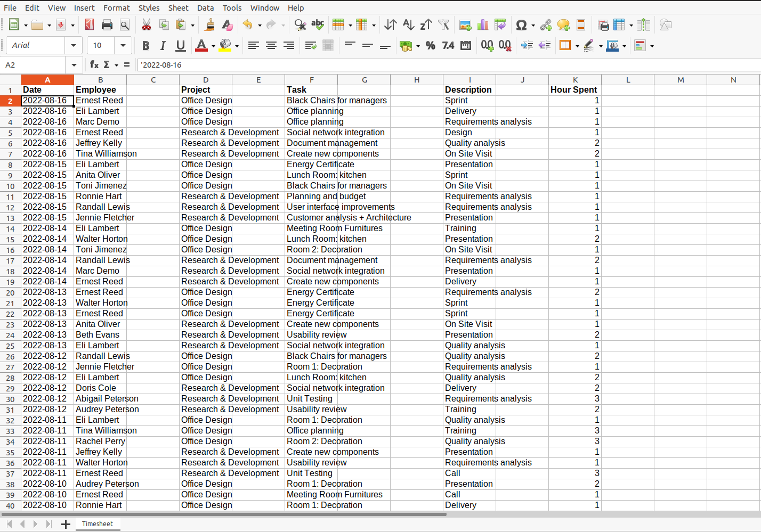Viewport: 761px width, 532px height.
Task: Click the Save document icon
Action: pos(61,25)
